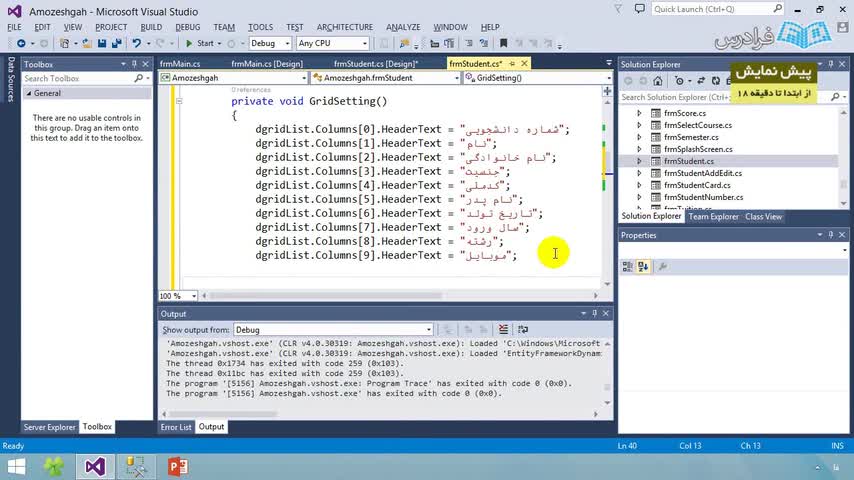Toggle auto-hide pin on Toolbox panel
This screenshot has height=480, width=854.
coord(134,64)
